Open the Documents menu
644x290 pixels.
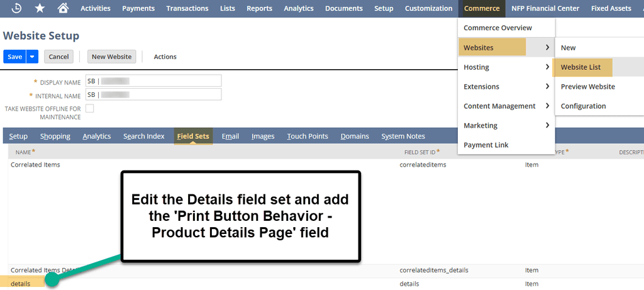point(344,8)
